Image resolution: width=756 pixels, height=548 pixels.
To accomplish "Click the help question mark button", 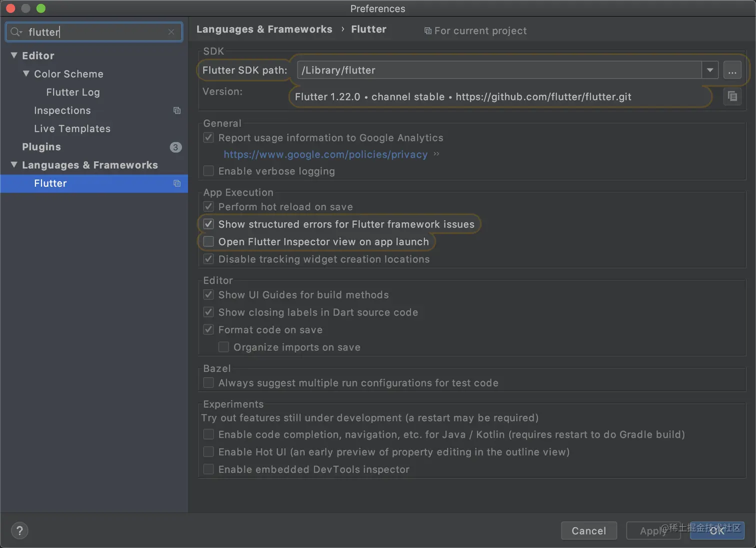I will pos(19,530).
